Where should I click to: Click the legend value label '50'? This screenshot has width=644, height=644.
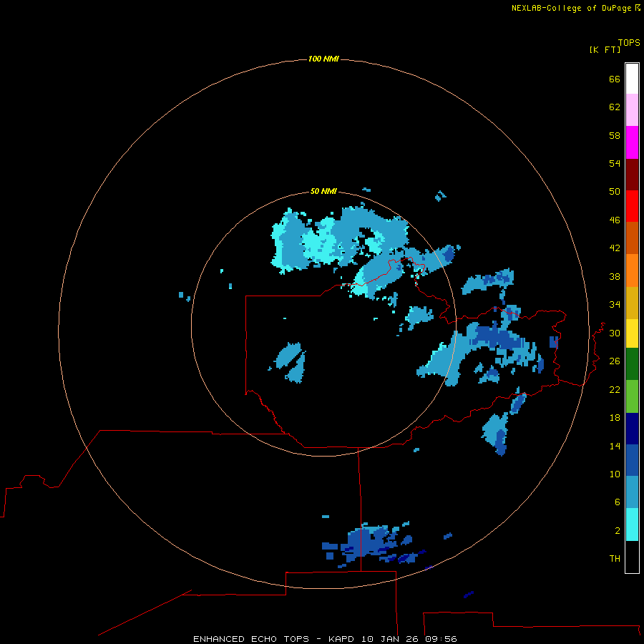tap(615, 191)
